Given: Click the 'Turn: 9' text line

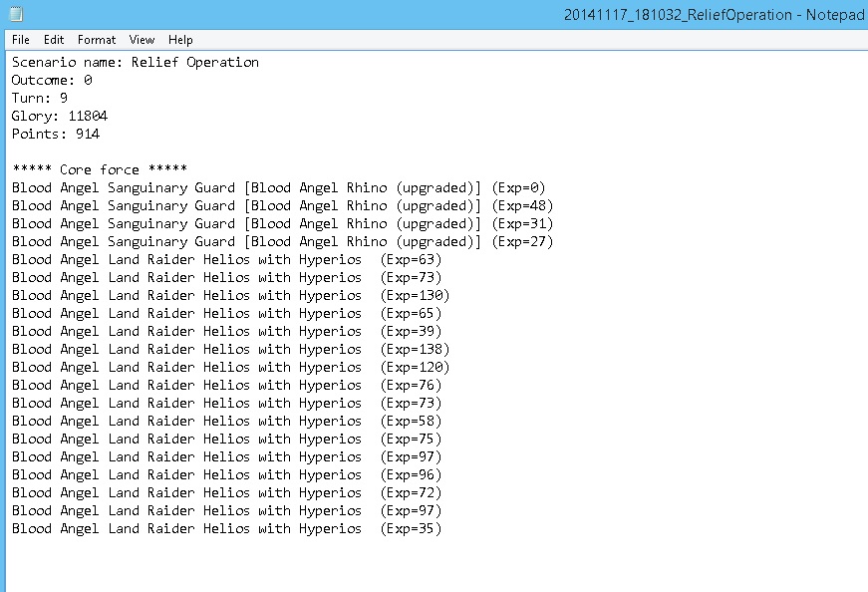Looking at the screenshot, I should (40, 98).
